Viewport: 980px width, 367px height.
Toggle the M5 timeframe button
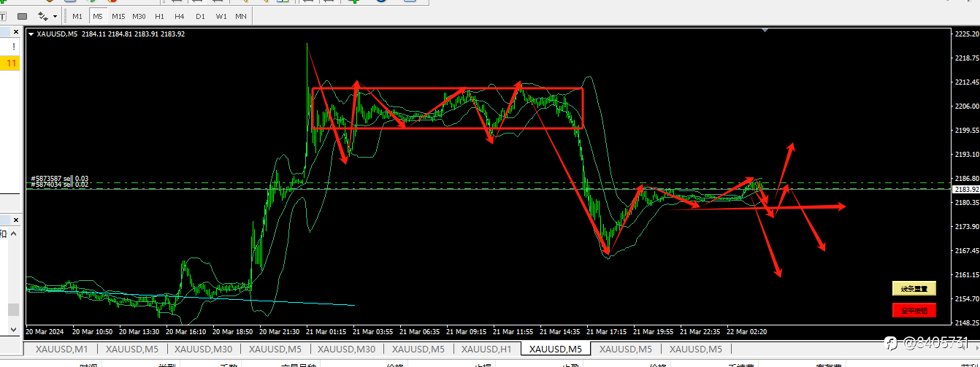point(98,16)
